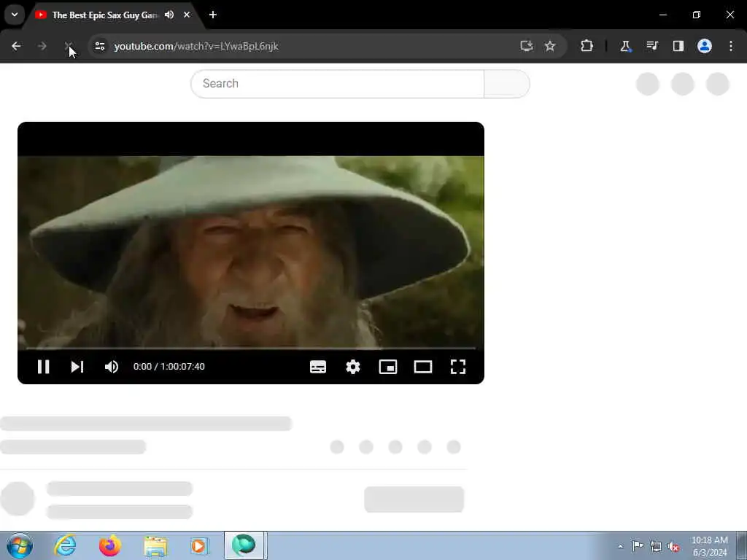Launch Firefox from the taskbar
The image size is (747, 560).
110,545
